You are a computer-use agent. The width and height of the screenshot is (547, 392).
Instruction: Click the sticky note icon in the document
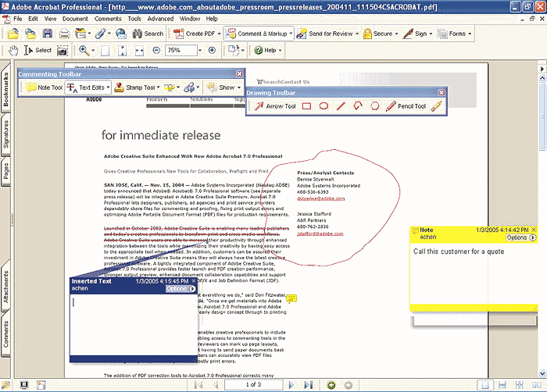291,298
